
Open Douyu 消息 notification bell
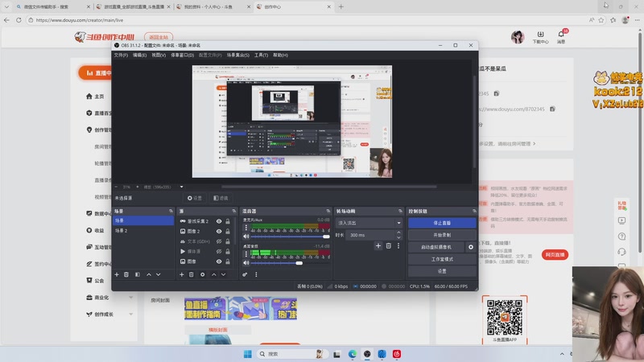[561, 35]
